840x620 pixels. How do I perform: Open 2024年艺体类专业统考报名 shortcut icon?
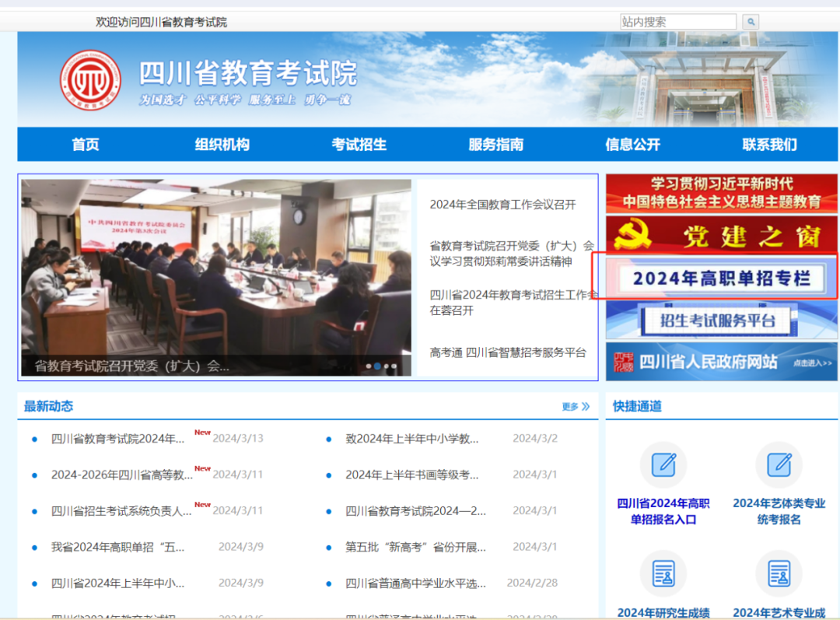pyautogui.click(x=779, y=465)
